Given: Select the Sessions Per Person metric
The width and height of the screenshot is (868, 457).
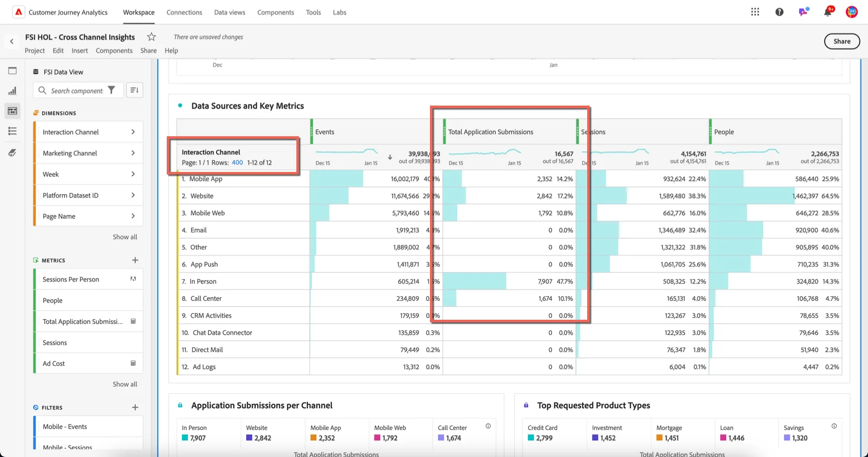Looking at the screenshot, I should pos(88,279).
